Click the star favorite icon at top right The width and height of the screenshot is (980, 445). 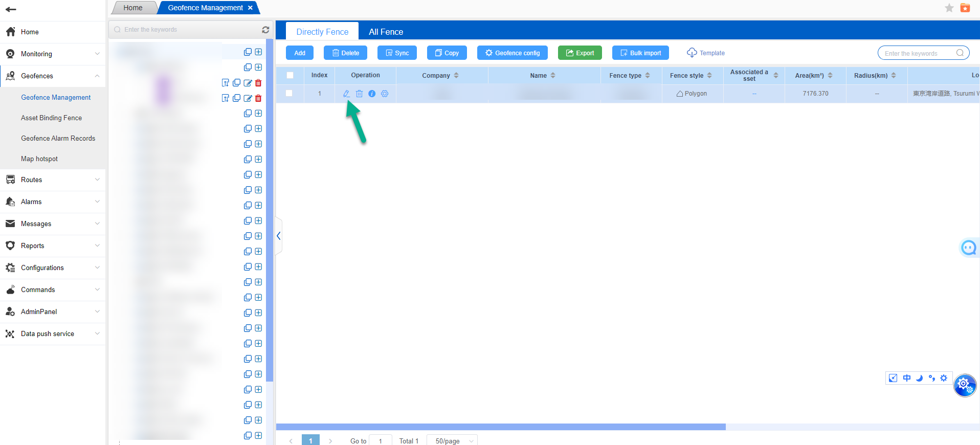click(949, 8)
